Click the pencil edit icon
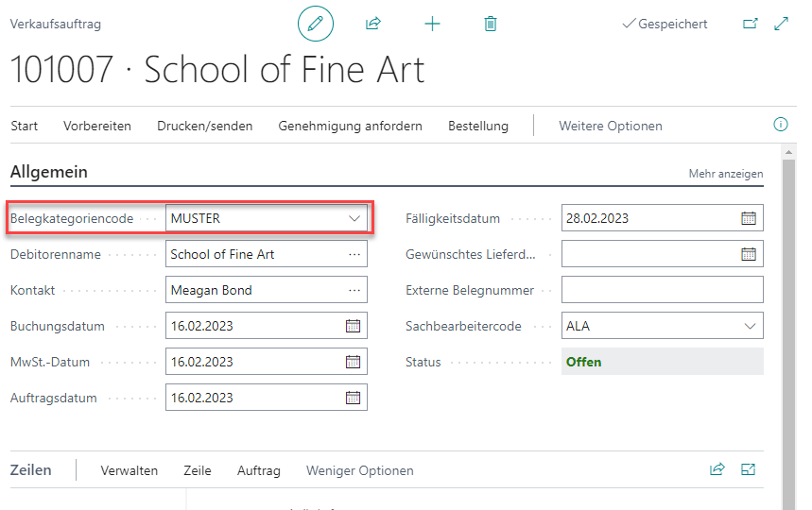 pyautogui.click(x=316, y=24)
